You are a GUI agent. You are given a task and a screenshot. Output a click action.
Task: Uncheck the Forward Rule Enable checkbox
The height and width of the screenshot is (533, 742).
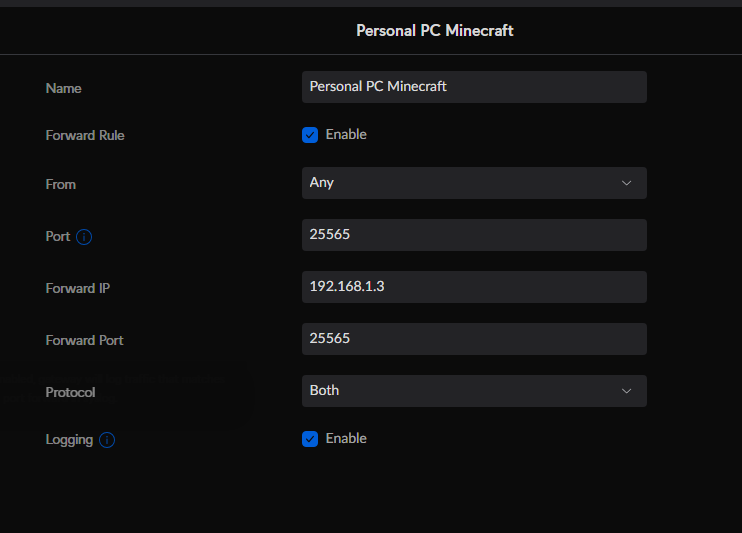[310, 135]
